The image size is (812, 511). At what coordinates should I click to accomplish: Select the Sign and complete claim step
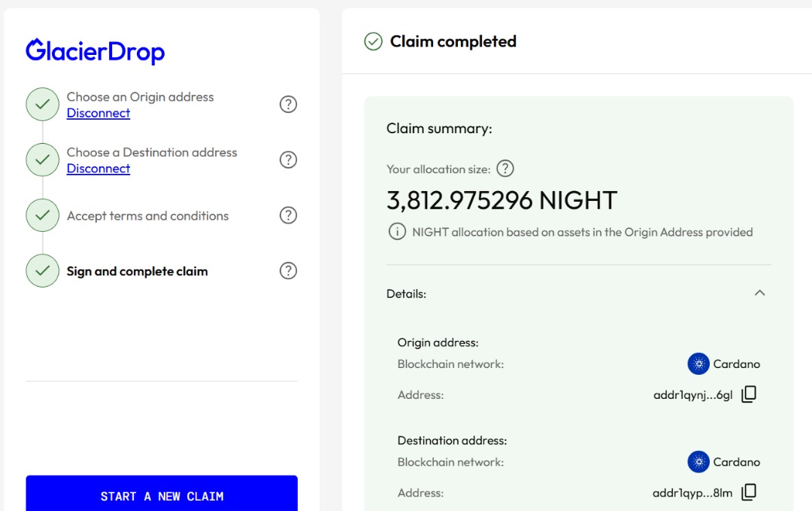click(138, 271)
